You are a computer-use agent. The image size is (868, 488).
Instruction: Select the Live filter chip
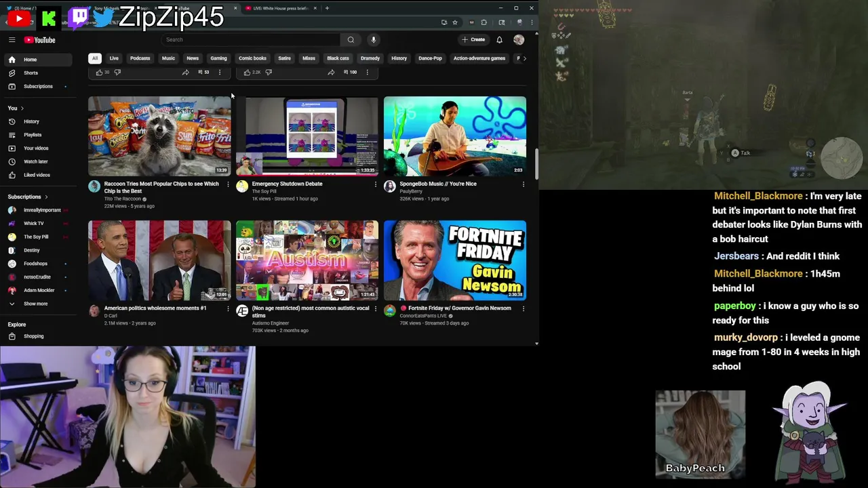[x=114, y=58]
